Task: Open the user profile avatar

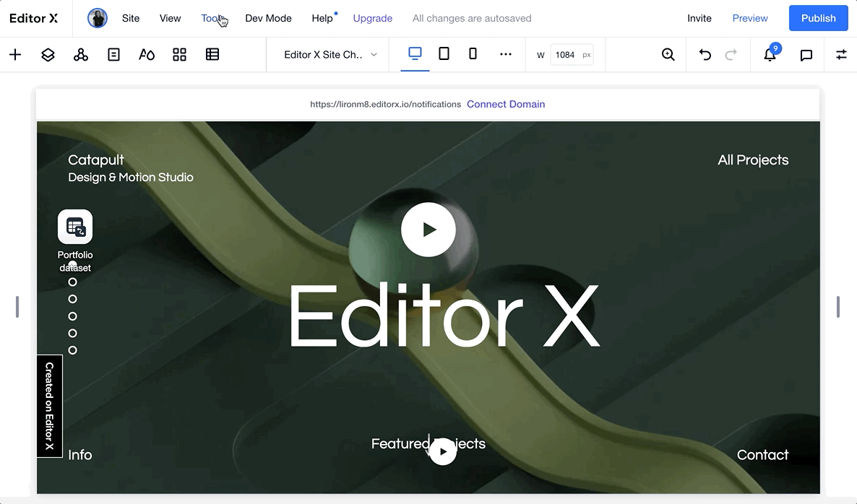Action: coord(98,18)
